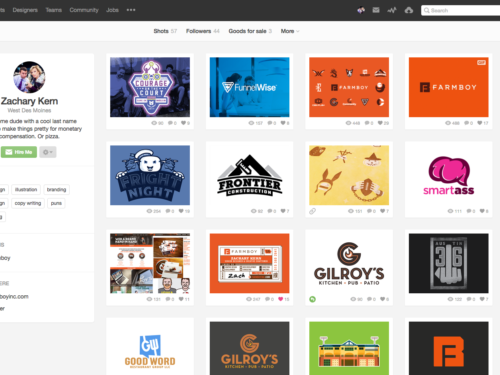Open the dark Gilroy's logo shot thumbnail

click(249, 348)
